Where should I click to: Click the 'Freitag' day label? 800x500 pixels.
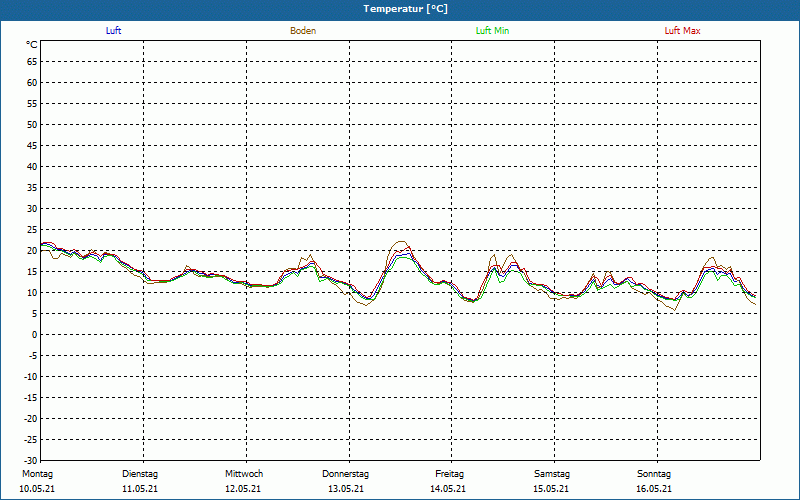449,474
